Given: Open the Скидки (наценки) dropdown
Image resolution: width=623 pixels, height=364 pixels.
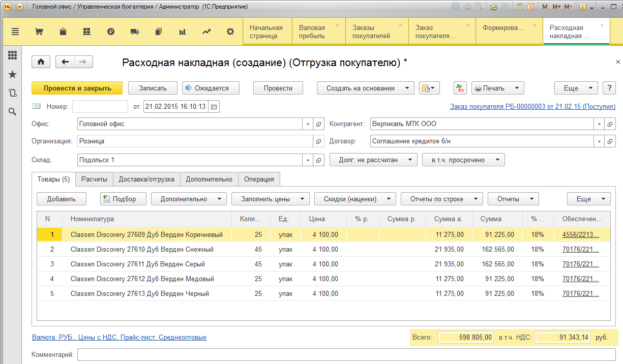Looking at the screenshot, I should 355,199.
